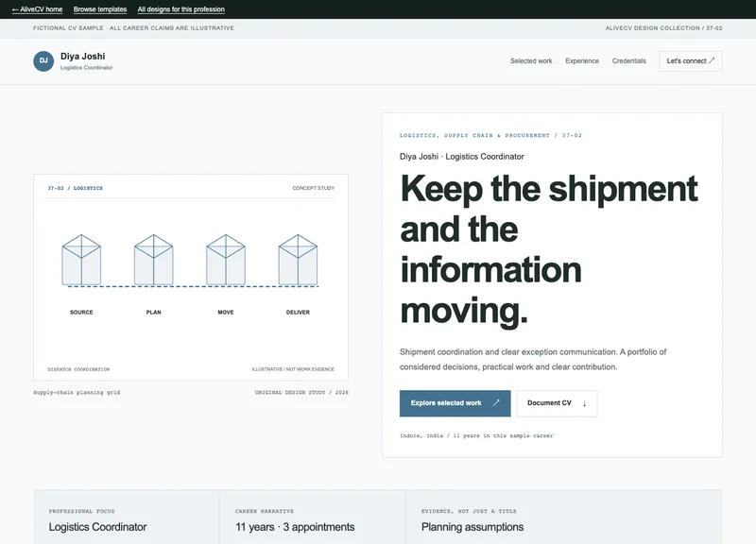This screenshot has width=756, height=544.
Task: Click the DJ avatar circle
Action: tap(43, 61)
